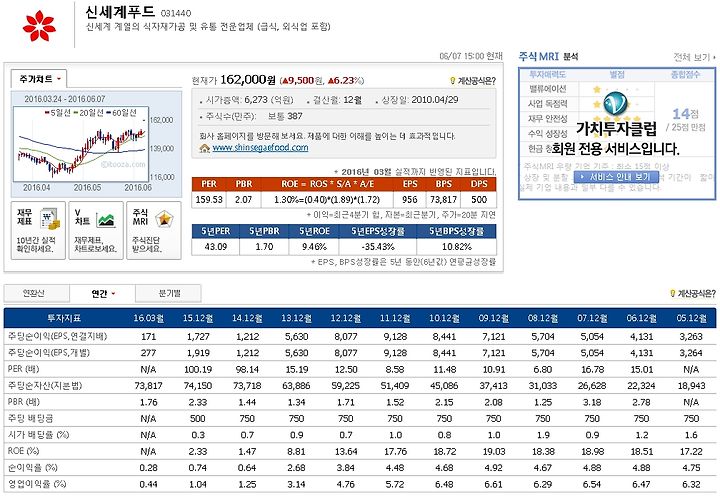Click DPS value 500 in orange table
Viewport: 720px width, 496px height.
coord(479,200)
